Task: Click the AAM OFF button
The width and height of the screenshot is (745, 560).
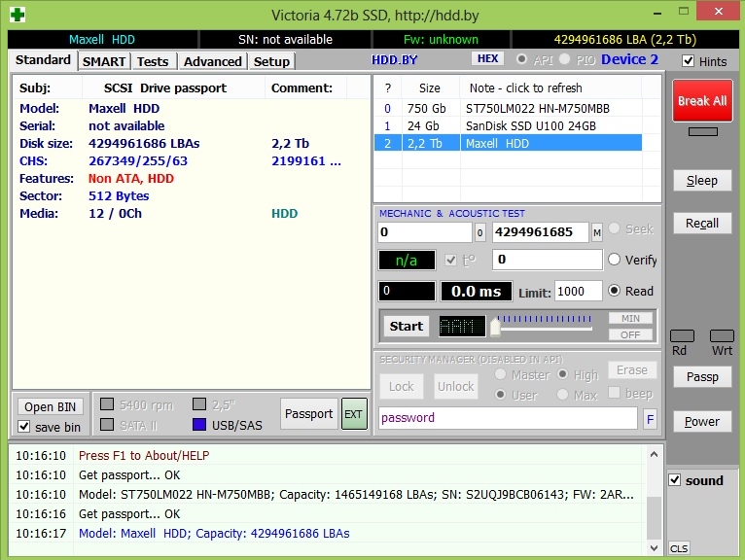Action: pos(630,334)
